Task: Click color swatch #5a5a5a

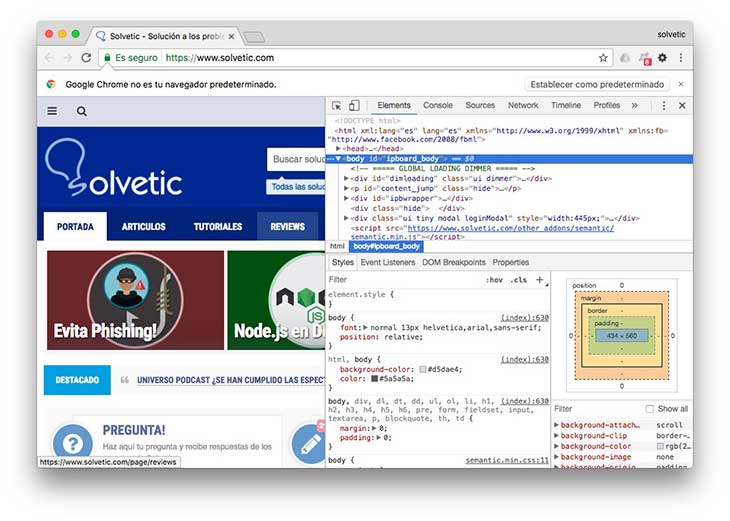Action: [374, 379]
